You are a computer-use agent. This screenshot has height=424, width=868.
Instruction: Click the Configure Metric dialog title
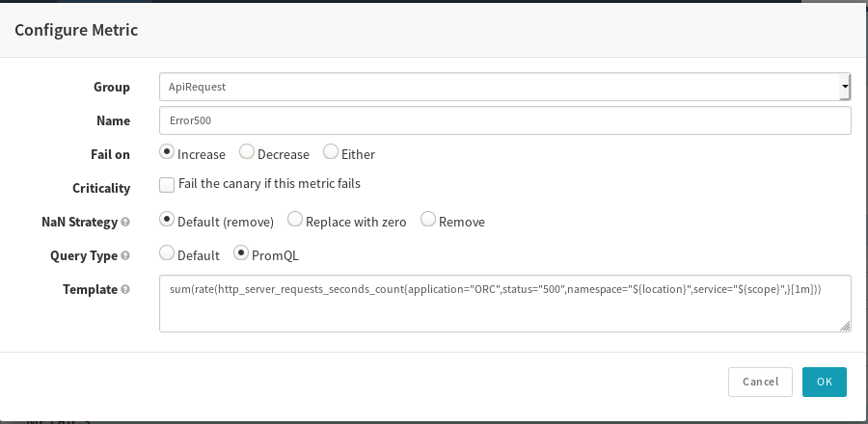[x=76, y=30]
